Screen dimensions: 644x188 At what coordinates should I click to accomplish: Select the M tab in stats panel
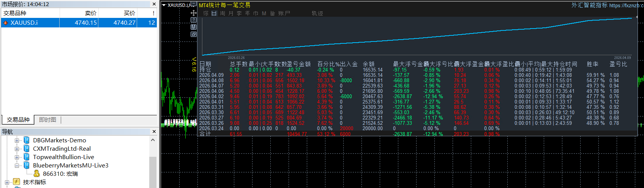(264, 13)
